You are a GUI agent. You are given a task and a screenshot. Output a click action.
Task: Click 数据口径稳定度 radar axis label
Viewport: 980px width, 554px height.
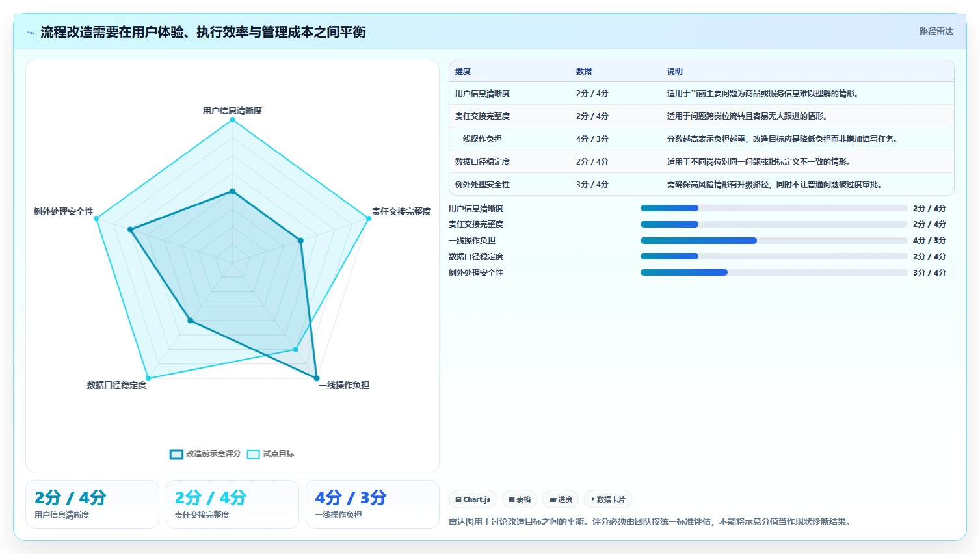point(117,385)
